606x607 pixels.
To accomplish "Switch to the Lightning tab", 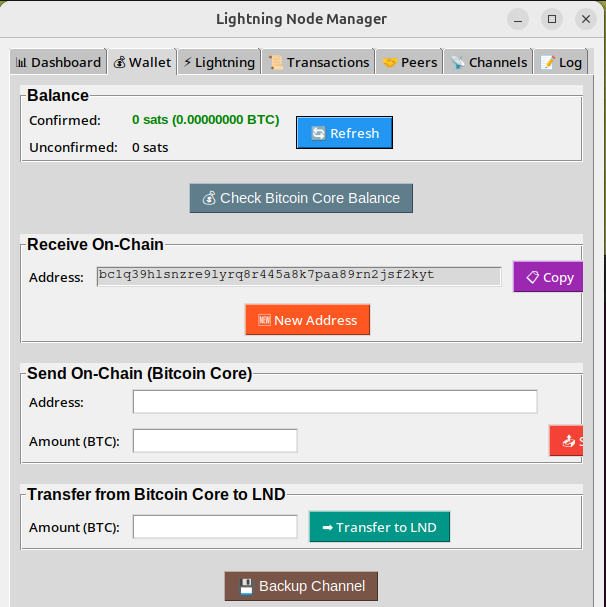I will pyautogui.click(x=219, y=62).
